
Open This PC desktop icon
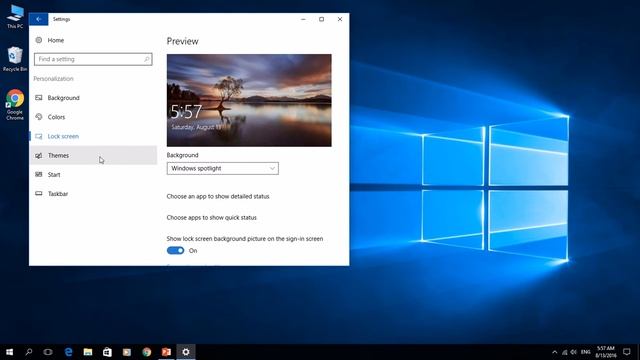15,16
